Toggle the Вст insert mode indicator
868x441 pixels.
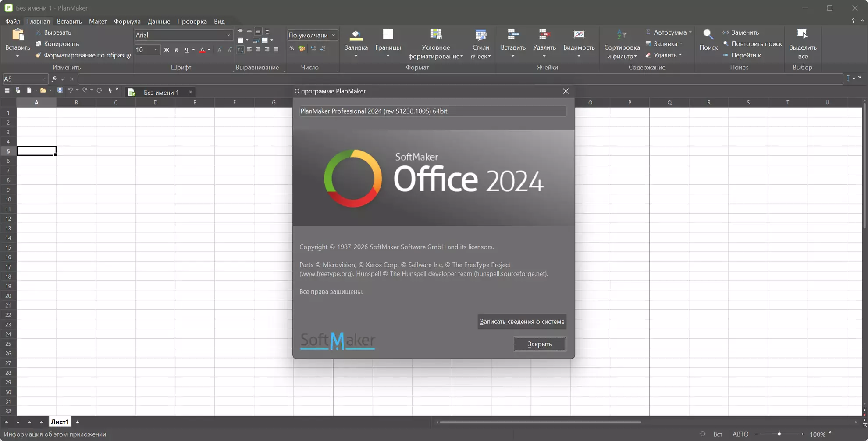click(x=718, y=434)
